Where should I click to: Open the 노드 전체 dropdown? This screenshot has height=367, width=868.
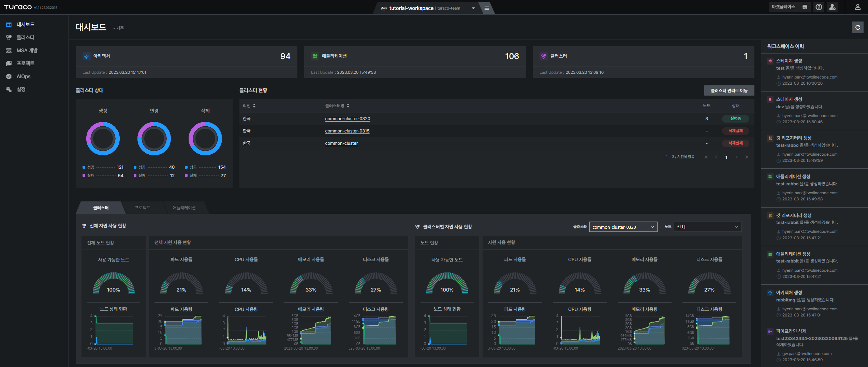tap(707, 227)
